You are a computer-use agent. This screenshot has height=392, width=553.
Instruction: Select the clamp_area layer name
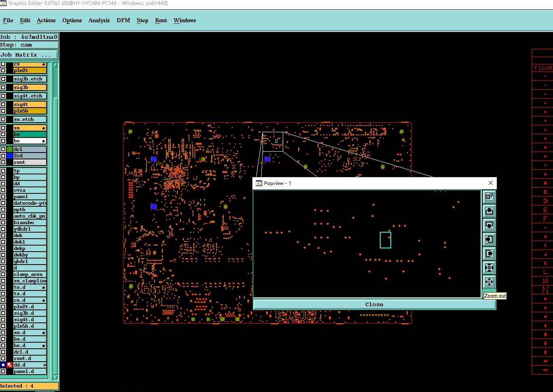pos(30,274)
